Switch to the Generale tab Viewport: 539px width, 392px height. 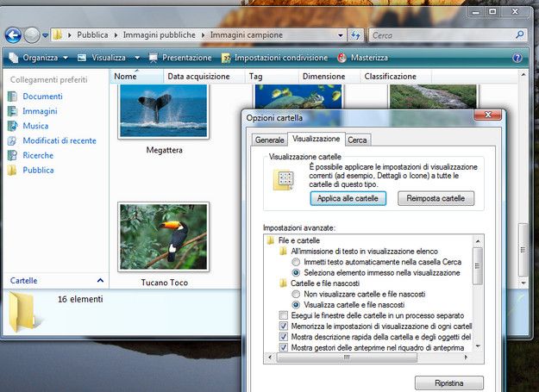269,140
